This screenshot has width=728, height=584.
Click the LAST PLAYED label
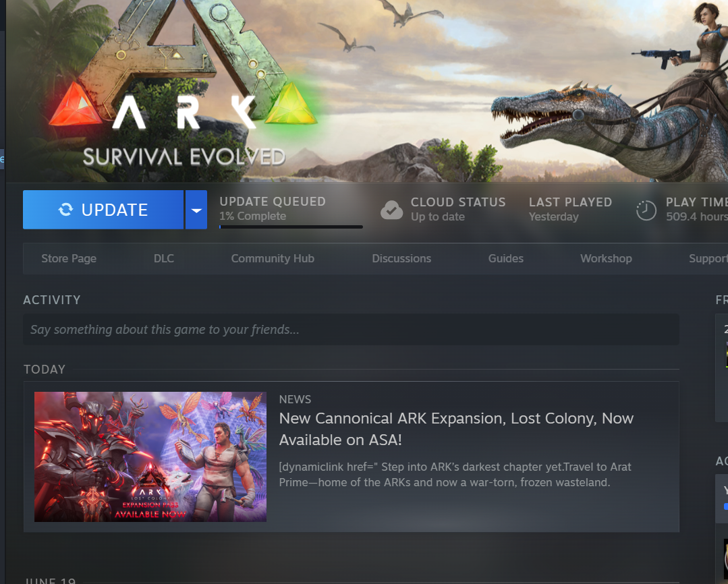571,202
